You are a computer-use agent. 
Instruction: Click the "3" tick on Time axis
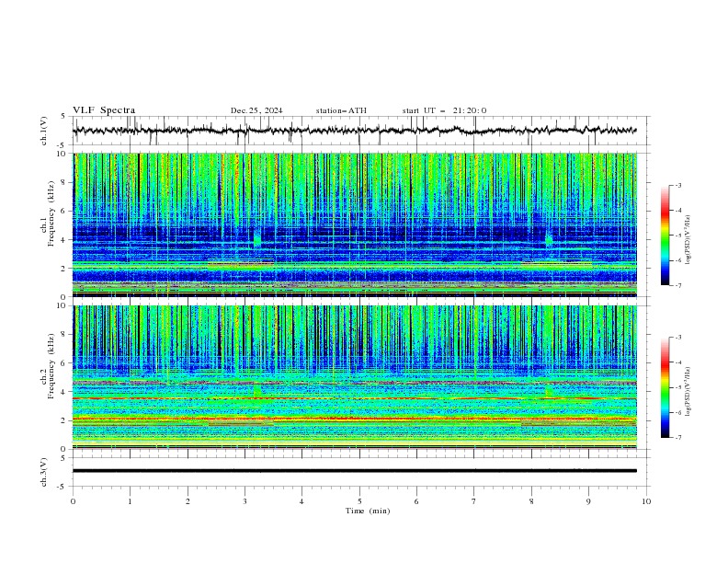[x=245, y=501]
